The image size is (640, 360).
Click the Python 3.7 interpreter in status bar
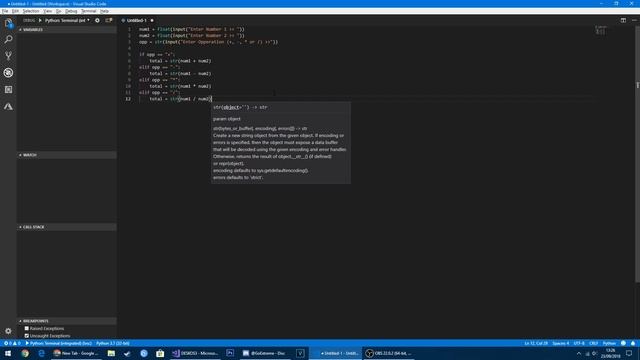(x=113, y=344)
